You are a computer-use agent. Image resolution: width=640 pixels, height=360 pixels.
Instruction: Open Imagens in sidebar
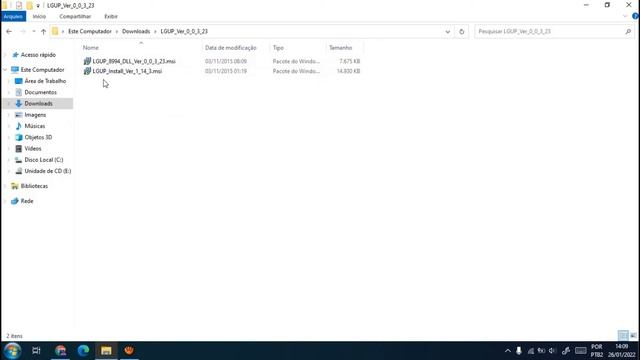35,115
